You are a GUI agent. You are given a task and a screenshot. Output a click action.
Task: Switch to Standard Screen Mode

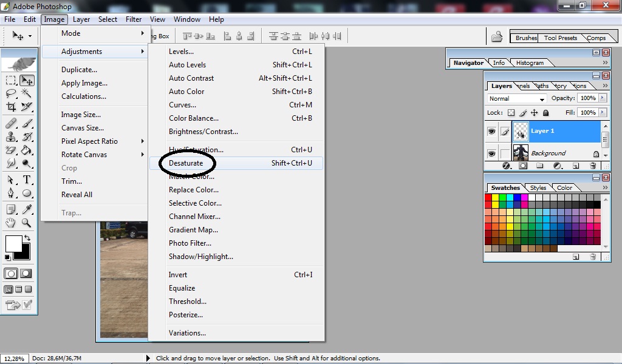[9, 289]
